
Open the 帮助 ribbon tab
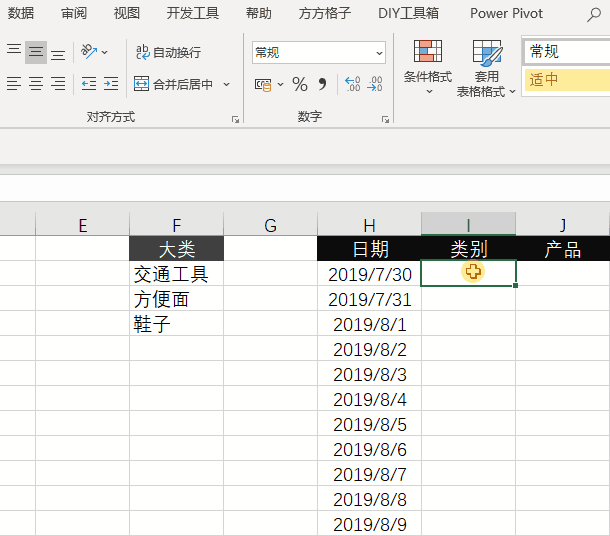pyautogui.click(x=259, y=13)
